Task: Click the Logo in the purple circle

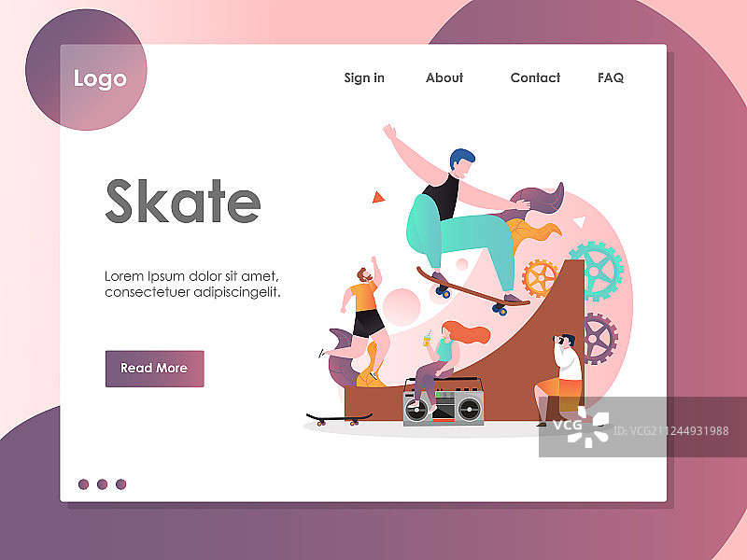Action: coord(100,78)
